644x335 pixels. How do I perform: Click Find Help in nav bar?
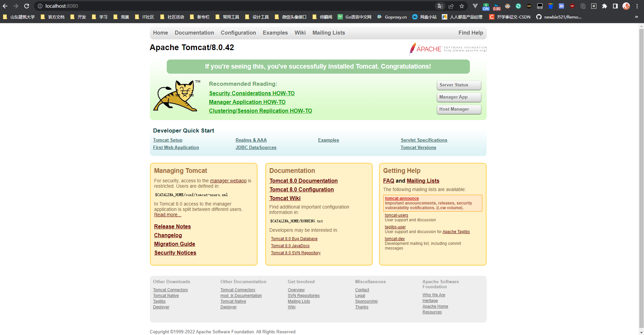[x=471, y=33]
